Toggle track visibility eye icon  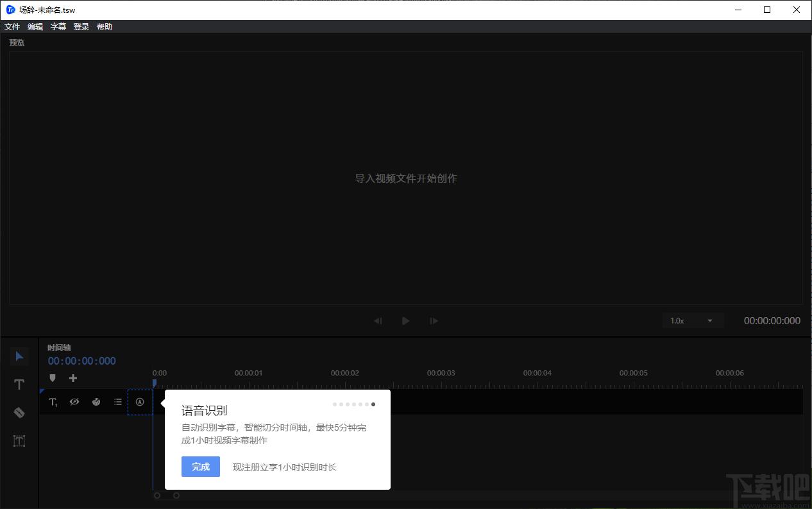[74, 402]
